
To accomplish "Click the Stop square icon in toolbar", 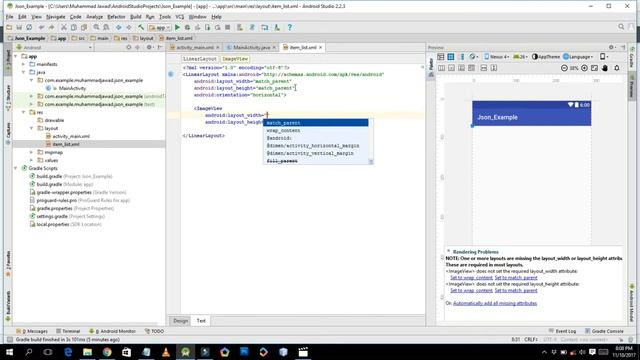I will [x=227, y=27].
